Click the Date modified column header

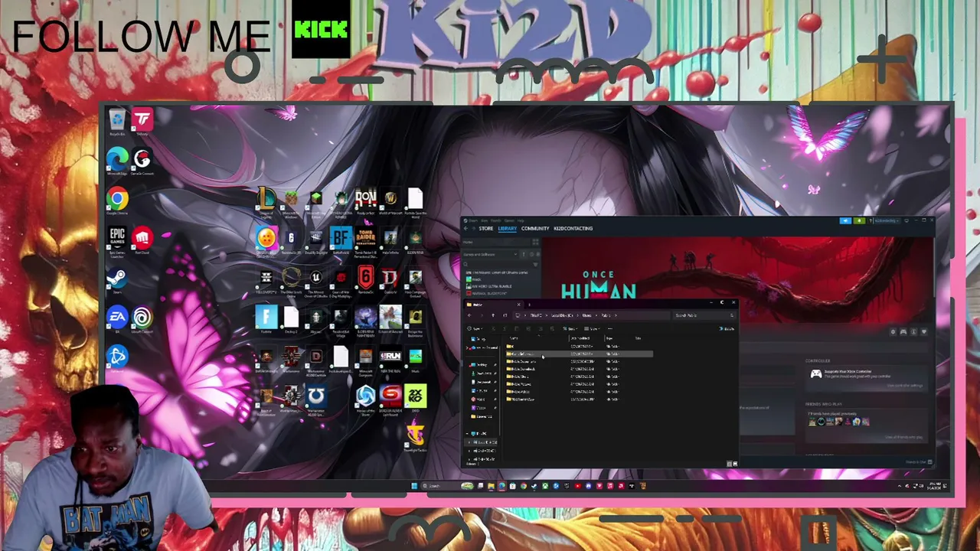click(x=580, y=338)
